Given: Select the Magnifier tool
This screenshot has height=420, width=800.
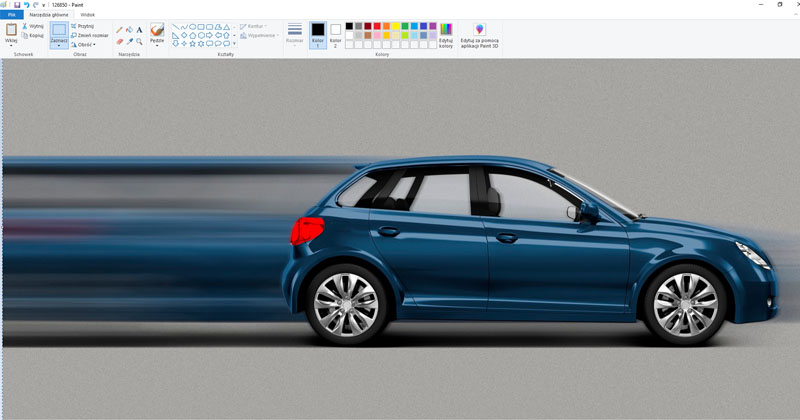Looking at the screenshot, I should (139, 42).
